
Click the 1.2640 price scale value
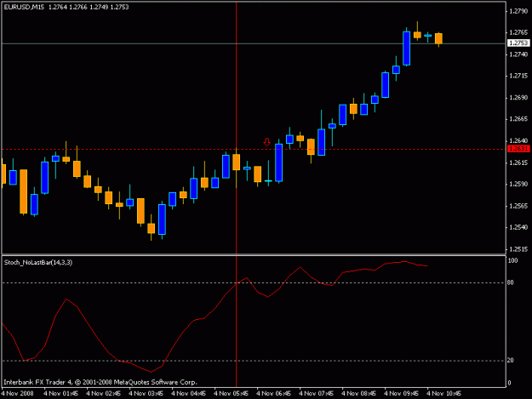tap(518, 140)
